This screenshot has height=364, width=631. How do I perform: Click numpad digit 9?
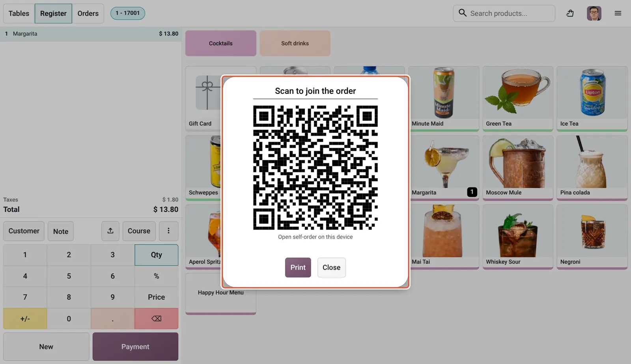(x=113, y=297)
